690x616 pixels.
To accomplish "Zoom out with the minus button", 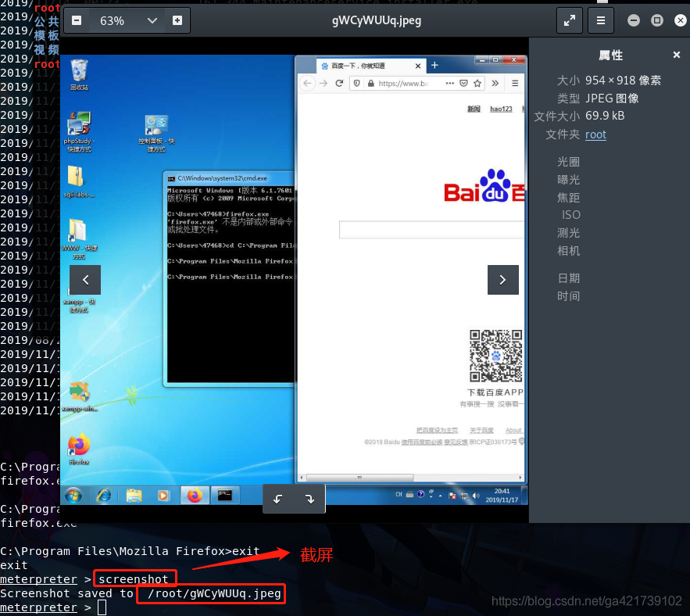I will pyautogui.click(x=77, y=20).
